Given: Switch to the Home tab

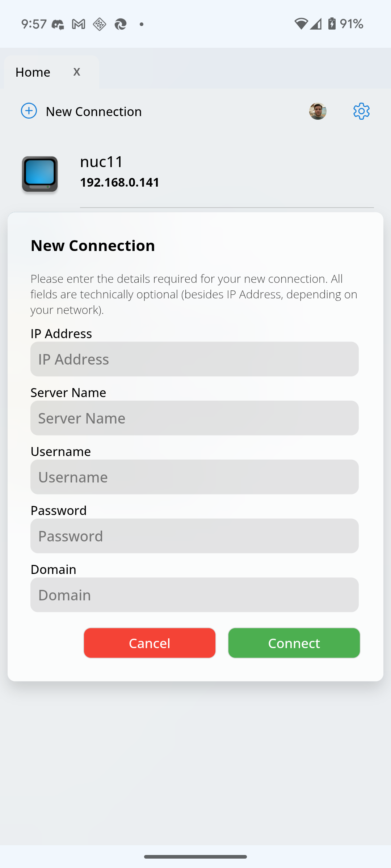Looking at the screenshot, I should (33, 72).
